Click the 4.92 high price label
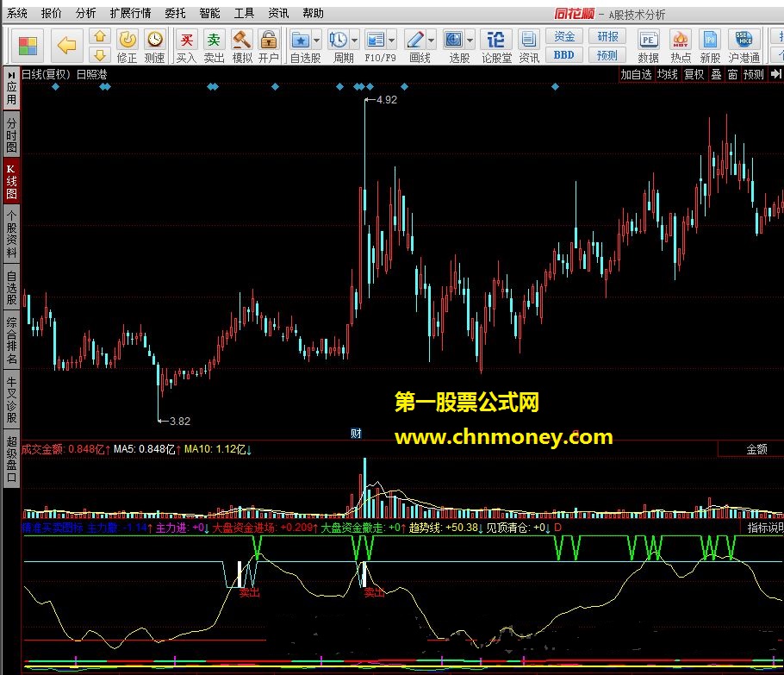Viewport: 784px width, 675px height. 387,100
